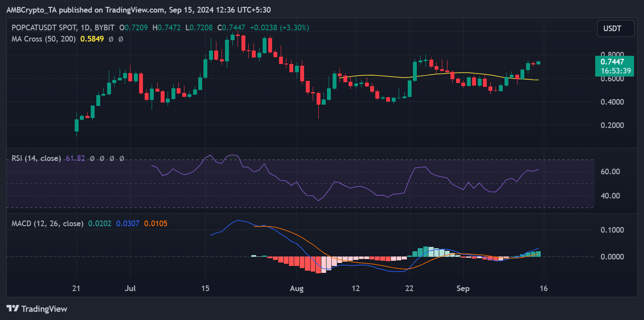Click the TradingView logo at bottom left
The width and height of the screenshot is (644, 320).
(37, 309)
